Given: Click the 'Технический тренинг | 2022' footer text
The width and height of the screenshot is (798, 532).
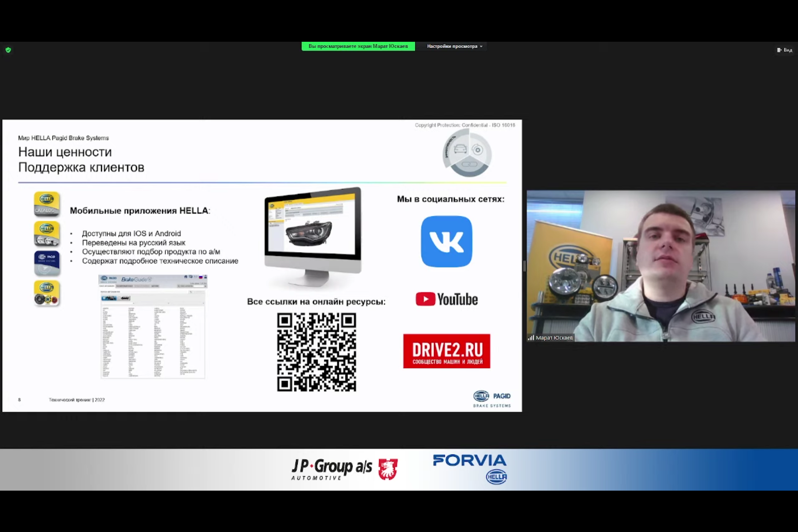Looking at the screenshot, I should (77, 400).
